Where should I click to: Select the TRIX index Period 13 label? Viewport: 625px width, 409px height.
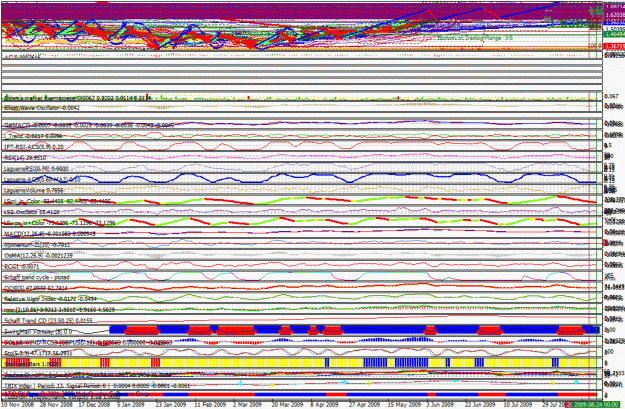[x=97, y=386]
